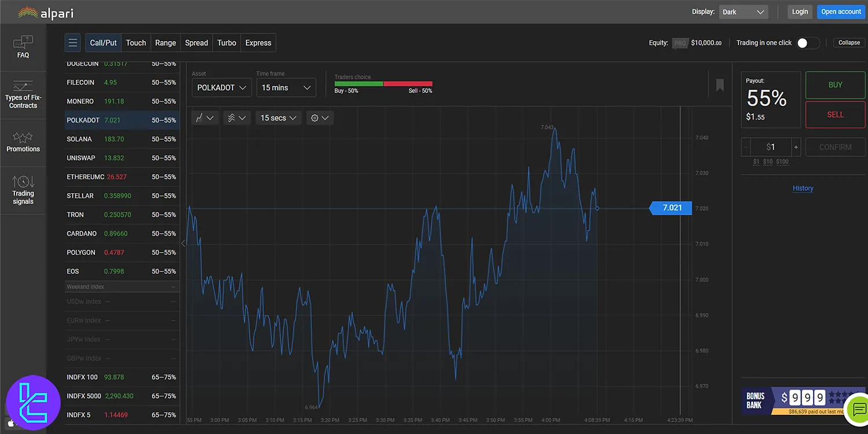Viewport: 868px width, 434px height.
Task: Select STELLAR in asset list
Action: (122, 196)
